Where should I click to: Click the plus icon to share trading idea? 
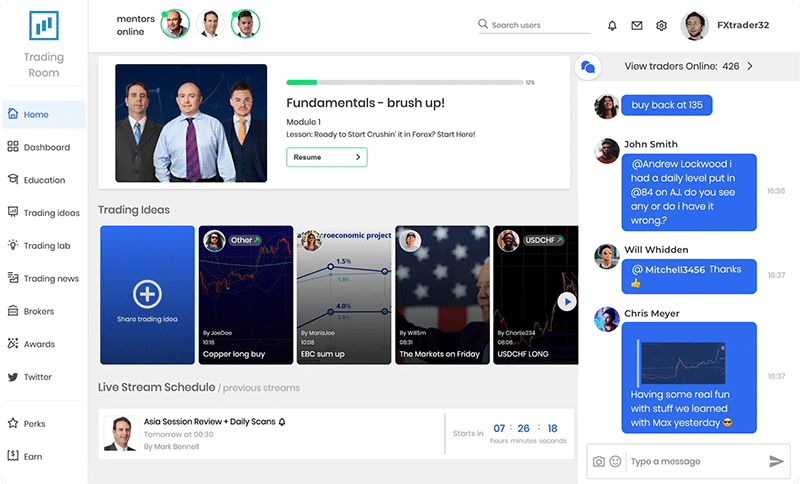tap(147, 293)
